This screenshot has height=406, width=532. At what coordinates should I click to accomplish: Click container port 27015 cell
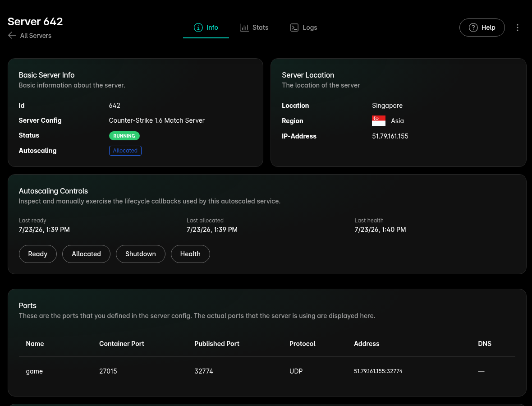pyautogui.click(x=108, y=371)
